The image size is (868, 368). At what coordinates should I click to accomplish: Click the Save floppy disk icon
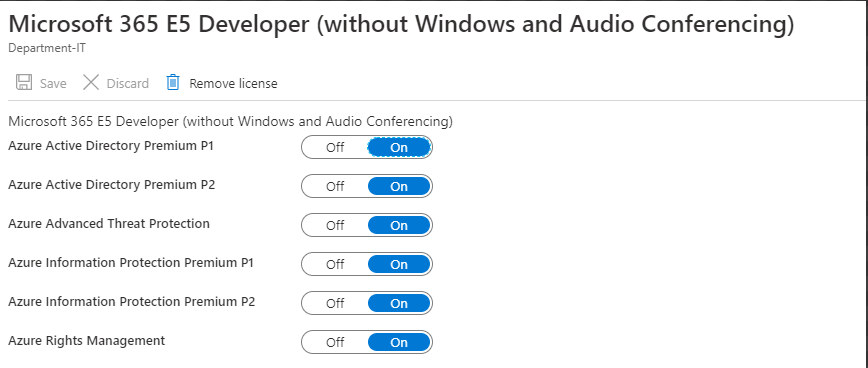click(x=24, y=82)
